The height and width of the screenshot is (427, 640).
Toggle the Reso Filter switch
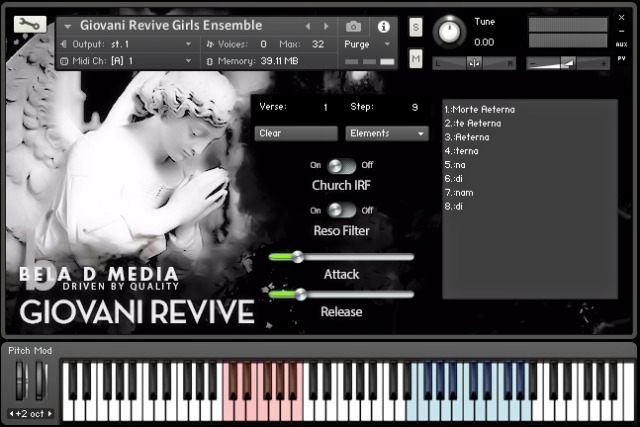[x=341, y=210]
